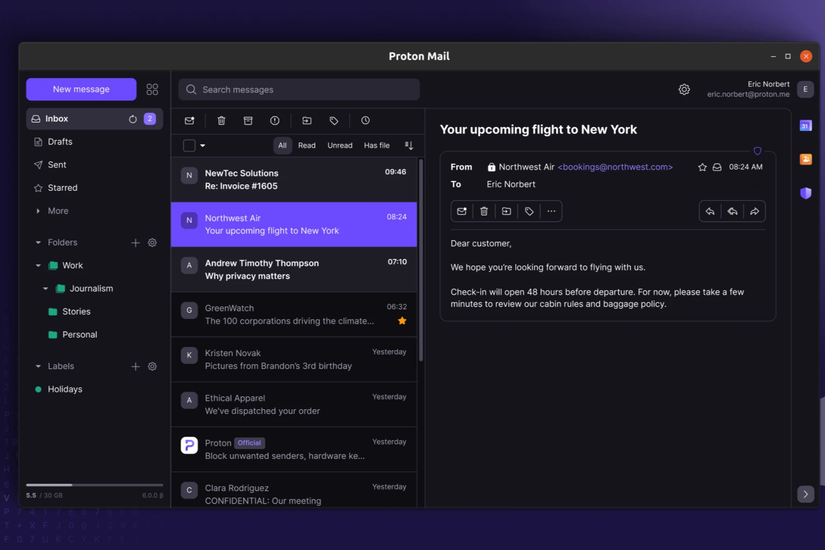Open folder settings gear
This screenshot has width=825, height=550.
152,243
